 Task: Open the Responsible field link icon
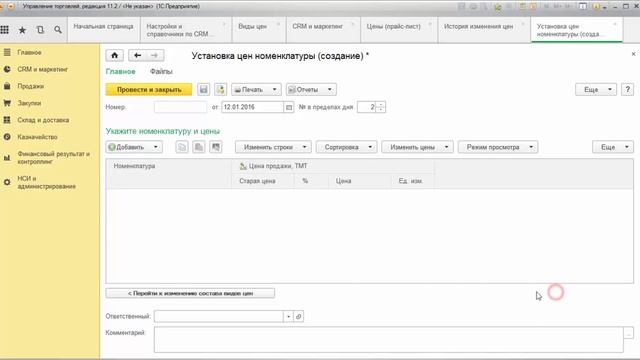point(299,316)
